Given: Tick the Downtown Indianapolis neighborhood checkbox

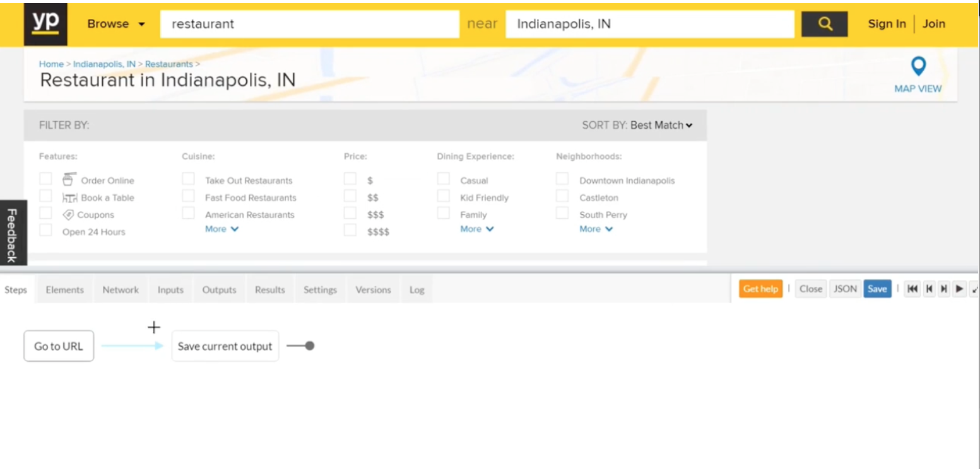Looking at the screenshot, I should [x=562, y=179].
